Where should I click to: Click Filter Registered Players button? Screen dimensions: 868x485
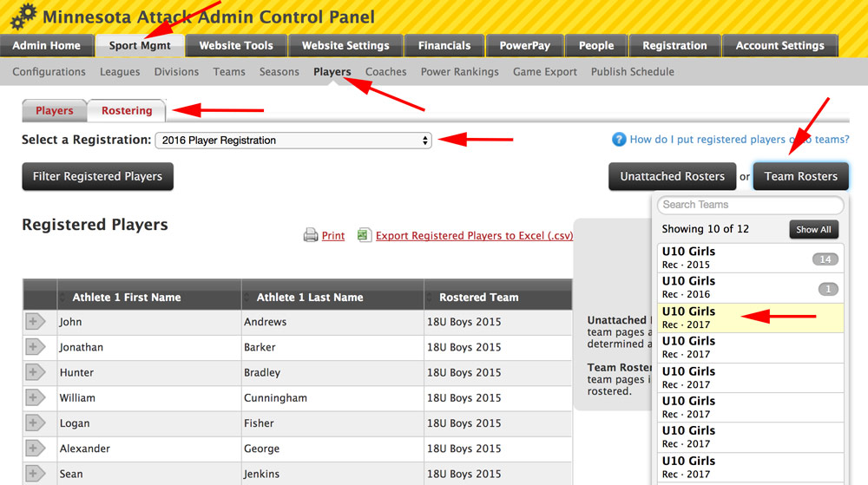(97, 176)
